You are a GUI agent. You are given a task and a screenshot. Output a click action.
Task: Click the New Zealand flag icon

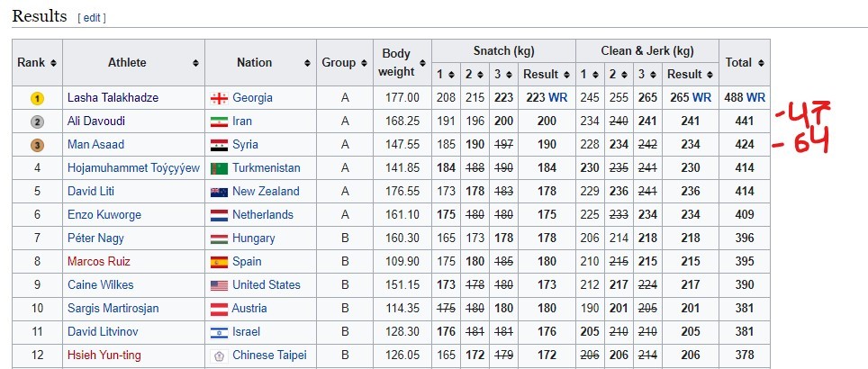pos(219,192)
